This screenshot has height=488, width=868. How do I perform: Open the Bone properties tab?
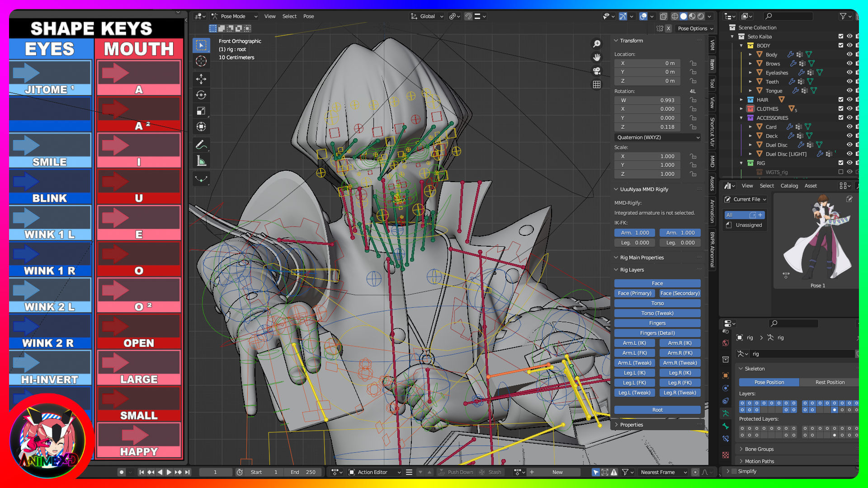(x=726, y=426)
